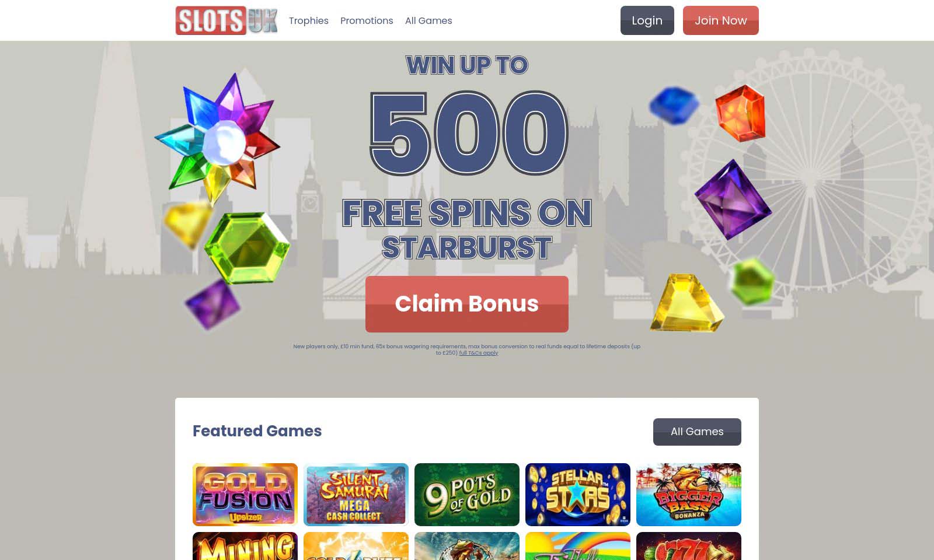This screenshot has height=560, width=934.
Task: Click the large purple diamond gem
Action: tap(733, 199)
